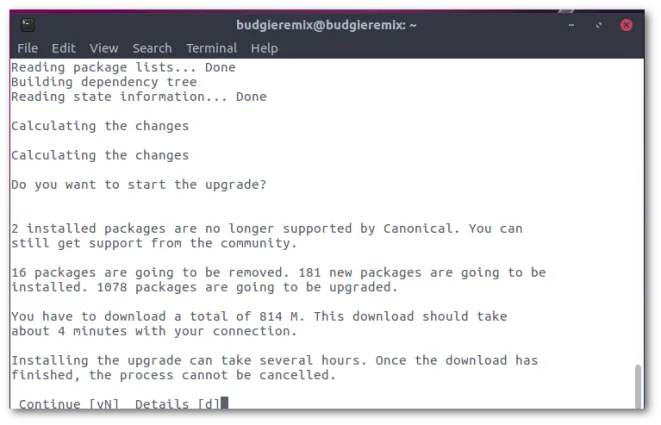Open the File menu
This screenshot has width=661, height=425.
tap(27, 48)
